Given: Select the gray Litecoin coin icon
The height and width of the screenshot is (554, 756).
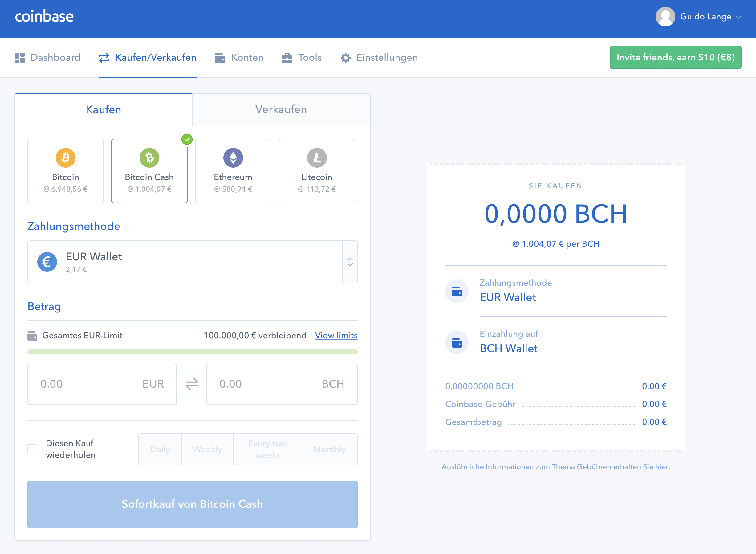Looking at the screenshot, I should (x=317, y=158).
